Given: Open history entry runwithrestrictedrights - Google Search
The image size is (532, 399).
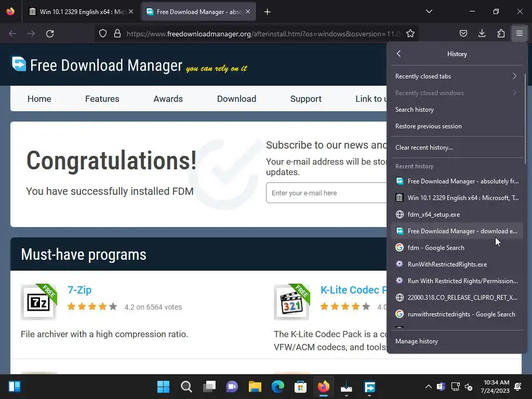Looking at the screenshot, I should click(457, 314).
